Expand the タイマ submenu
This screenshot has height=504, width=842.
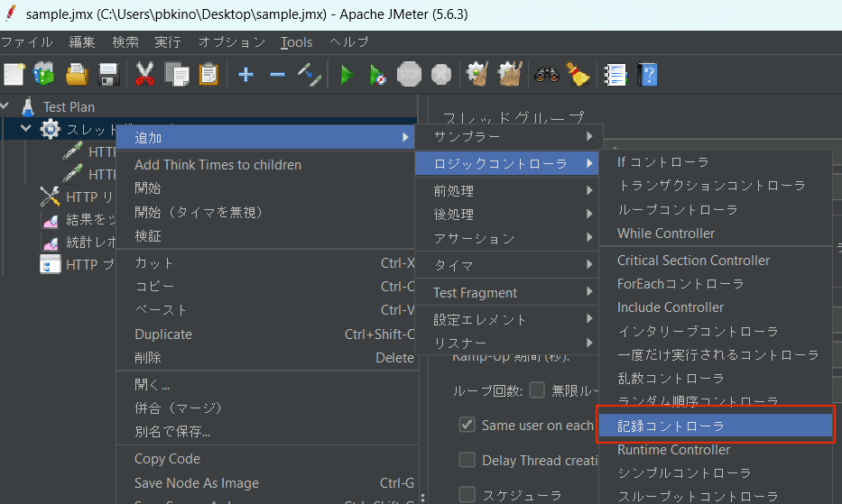[x=506, y=265]
